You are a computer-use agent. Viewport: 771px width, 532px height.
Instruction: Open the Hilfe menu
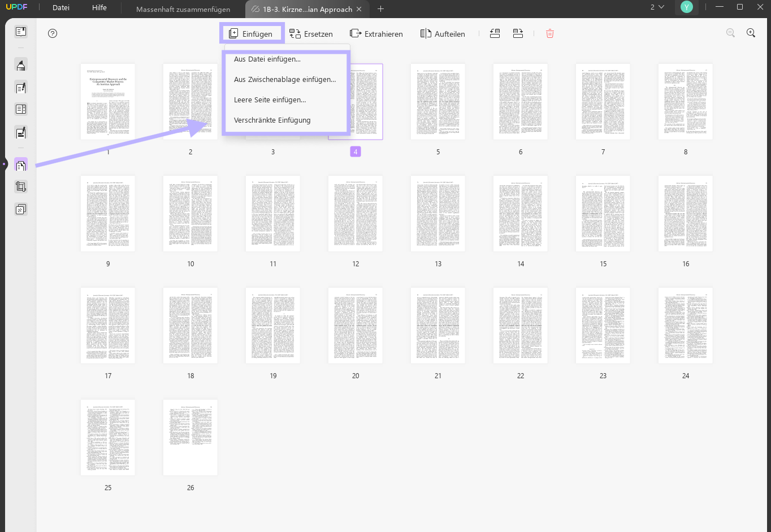pyautogui.click(x=99, y=8)
